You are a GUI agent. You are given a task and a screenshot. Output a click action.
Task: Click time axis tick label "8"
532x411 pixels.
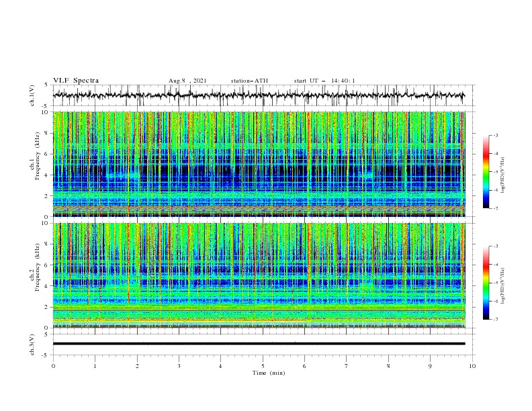pyautogui.click(x=388, y=366)
